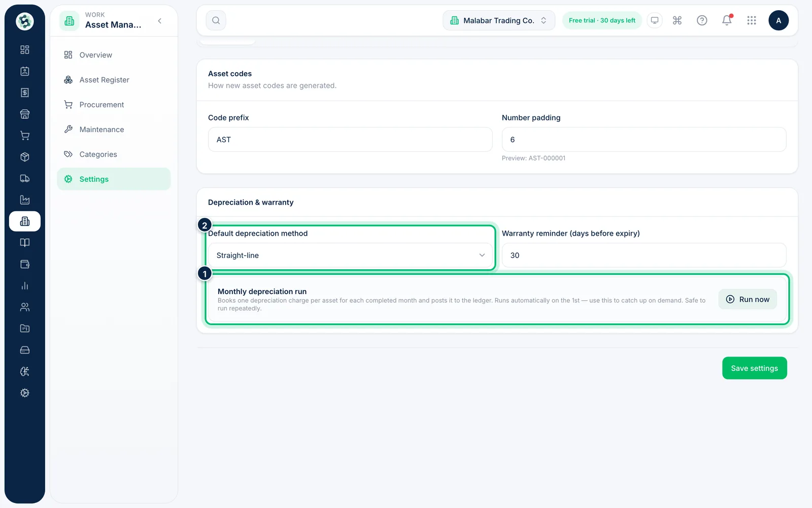812x508 pixels.
Task: Click the Run now button
Action: click(x=748, y=299)
